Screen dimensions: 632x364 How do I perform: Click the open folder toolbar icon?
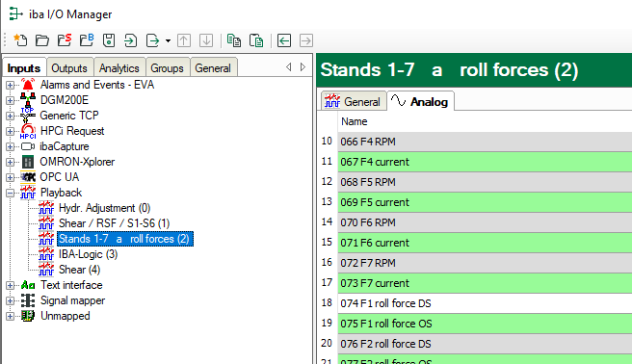point(42,40)
